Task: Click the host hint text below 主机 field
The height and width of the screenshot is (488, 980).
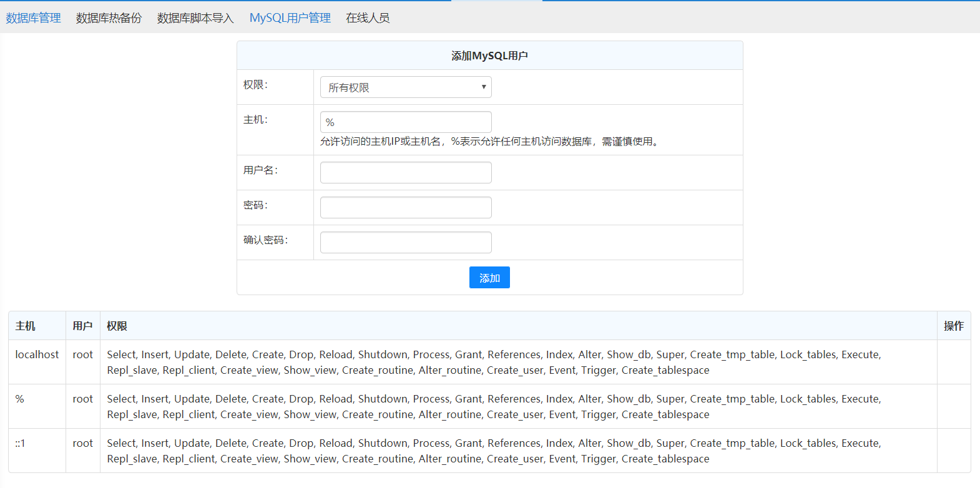Action: (491, 142)
